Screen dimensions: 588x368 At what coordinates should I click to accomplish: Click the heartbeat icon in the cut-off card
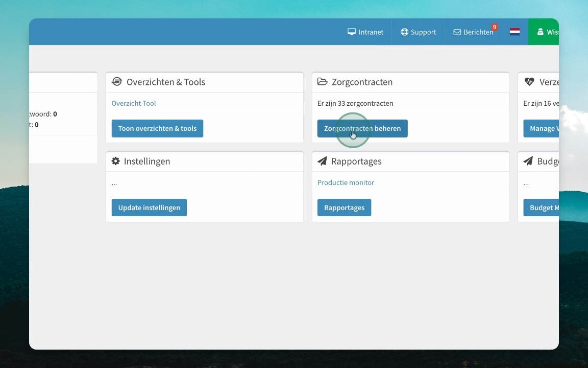529,81
